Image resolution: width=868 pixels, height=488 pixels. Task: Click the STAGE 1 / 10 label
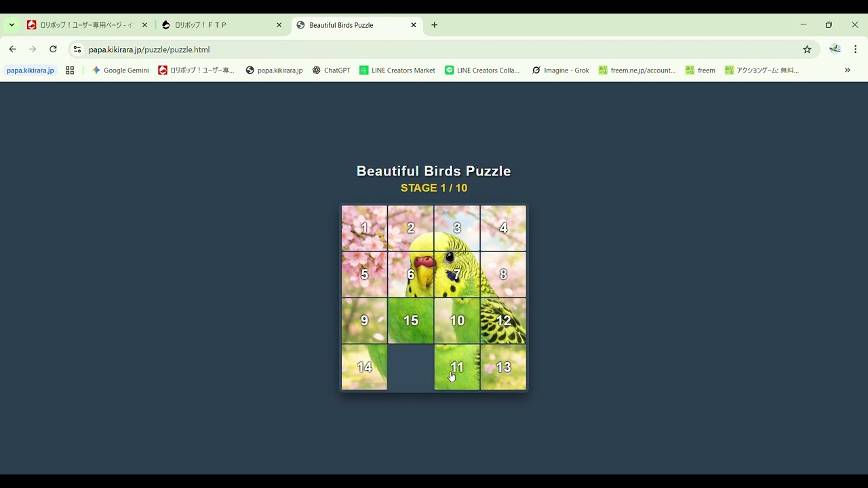pos(434,188)
